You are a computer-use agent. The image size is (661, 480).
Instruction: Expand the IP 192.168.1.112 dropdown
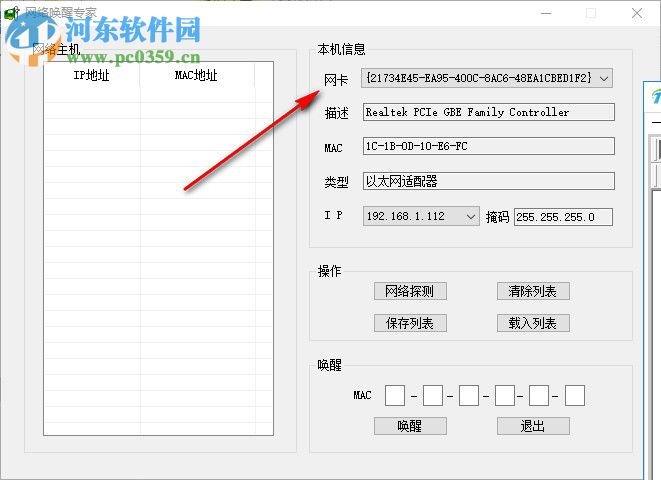[x=421, y=217]
